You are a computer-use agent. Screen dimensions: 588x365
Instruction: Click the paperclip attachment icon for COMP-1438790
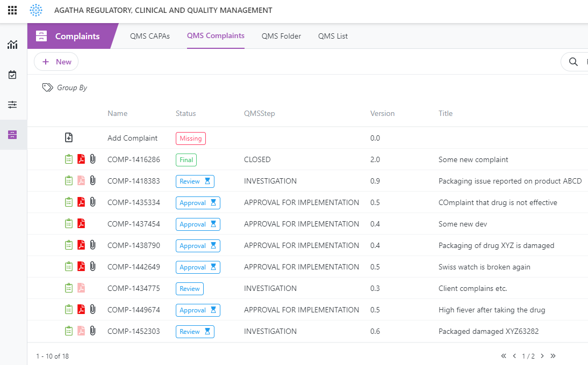click(x=92, y=245)
